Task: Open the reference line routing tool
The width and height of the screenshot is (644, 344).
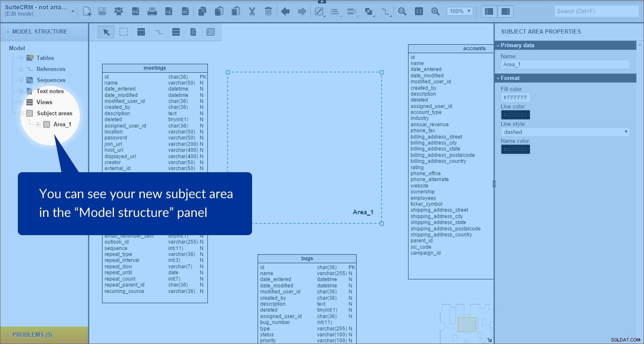Action: [386, 12]
